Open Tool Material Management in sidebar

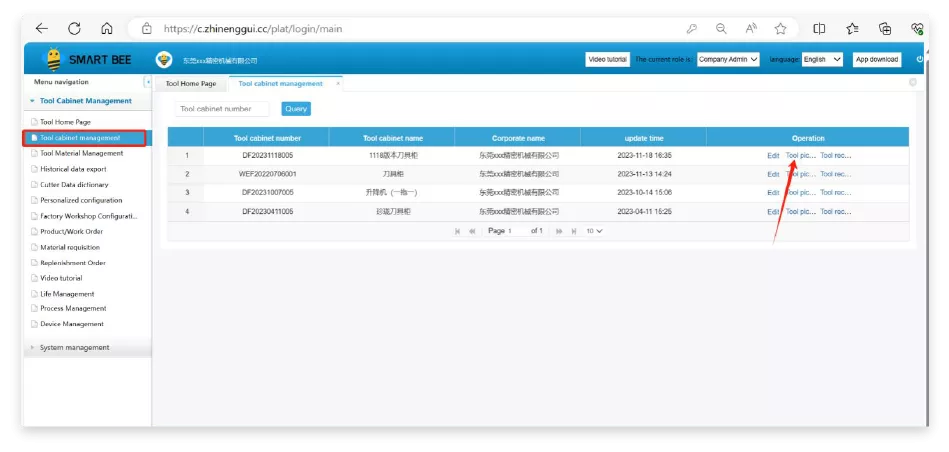click(81, 154)
